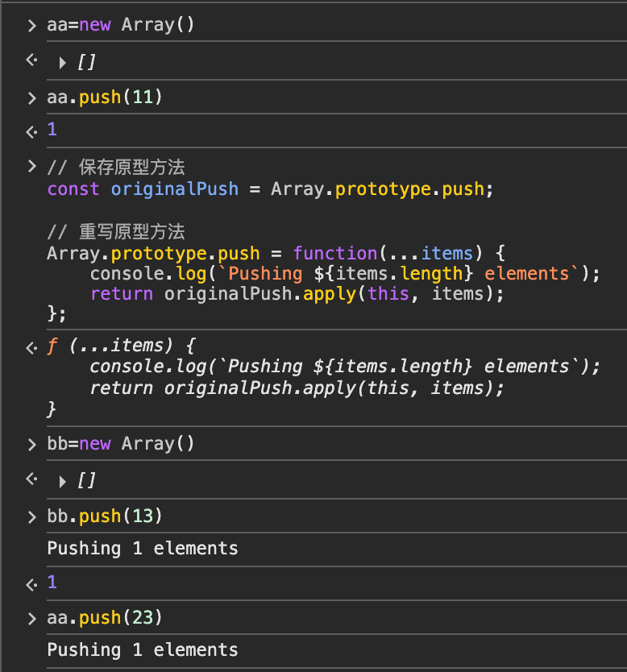This screenshot has width=627, height=672.
Task: Click the 重写原型方法 comment line
Action: pos(116,232)
